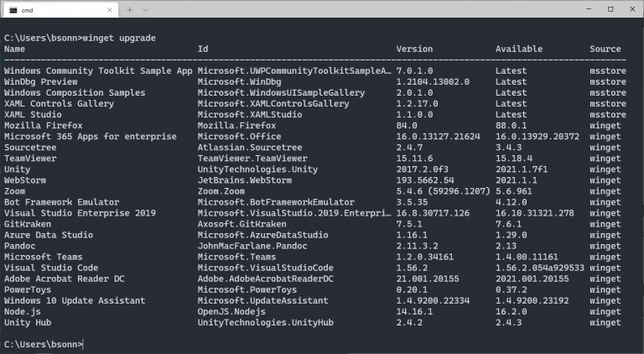Click the 'Zoom.Zoom' id
The height and width of the screenshot is (354, 644).
[x=221, y=191]
